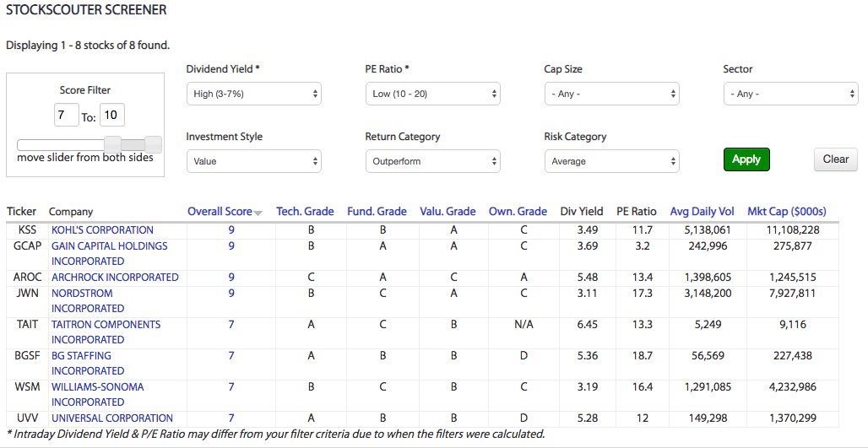Click overall score 9 for KSS
This screenshot has width=868, height=448.
[x=231, y=230]
